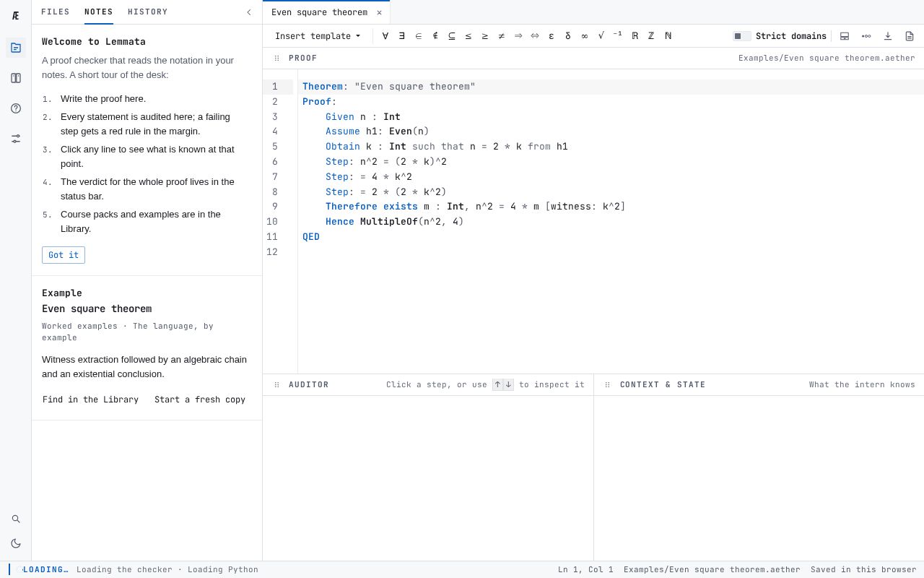Insert the less-or-equal ≤ symbol
This screenshot has height=578, width=924.
[468, 36]
